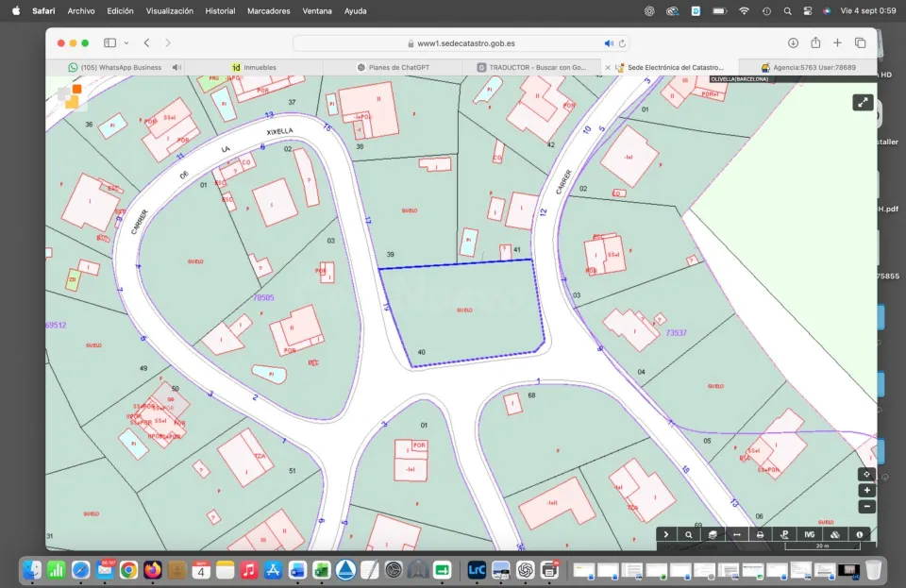The width and height of the screenshot is (906, 588).
Task: Zoom out of the cadastral map
Action: point(866,507)
